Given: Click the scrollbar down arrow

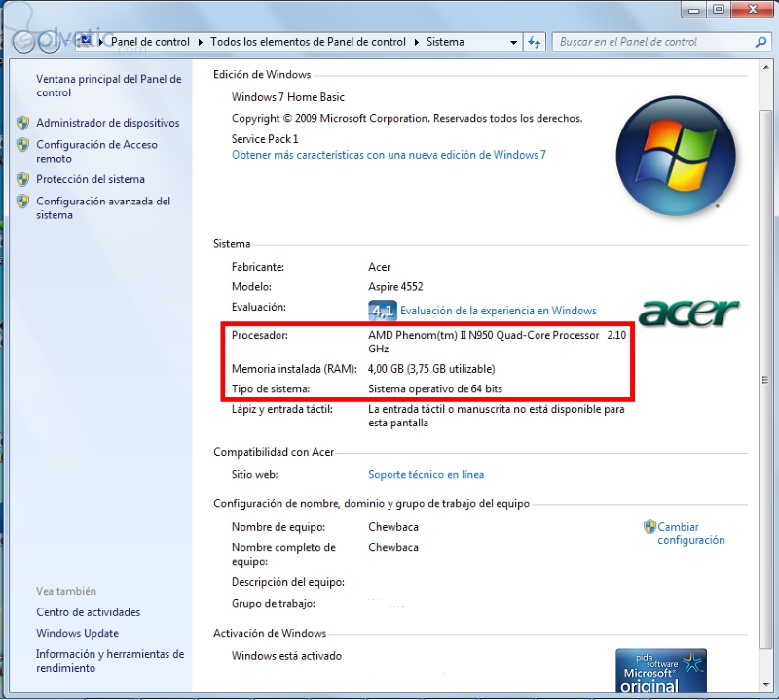Looking at the screenshot, I should click(765, 685).
